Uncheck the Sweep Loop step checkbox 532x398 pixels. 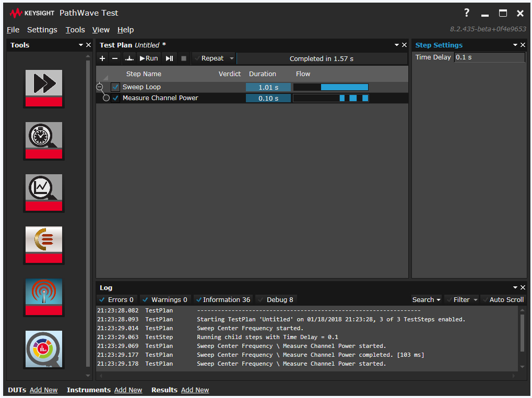(x=115, y=87)
